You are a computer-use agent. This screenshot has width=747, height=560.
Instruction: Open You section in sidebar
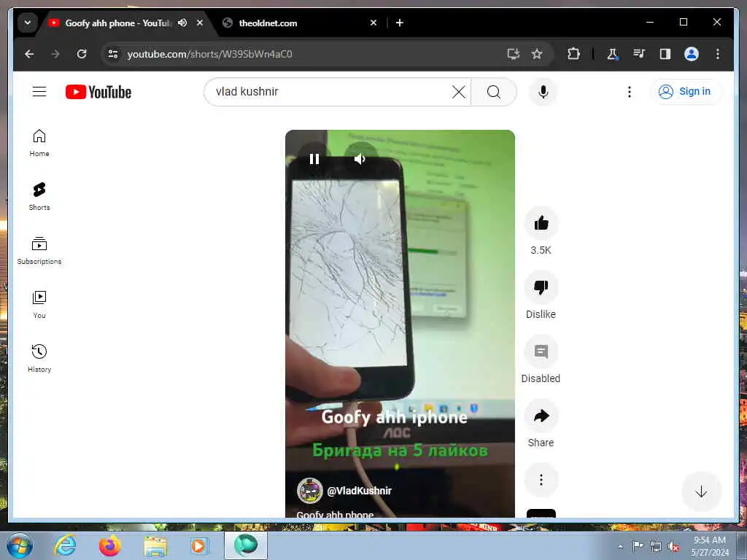point(39,304)
